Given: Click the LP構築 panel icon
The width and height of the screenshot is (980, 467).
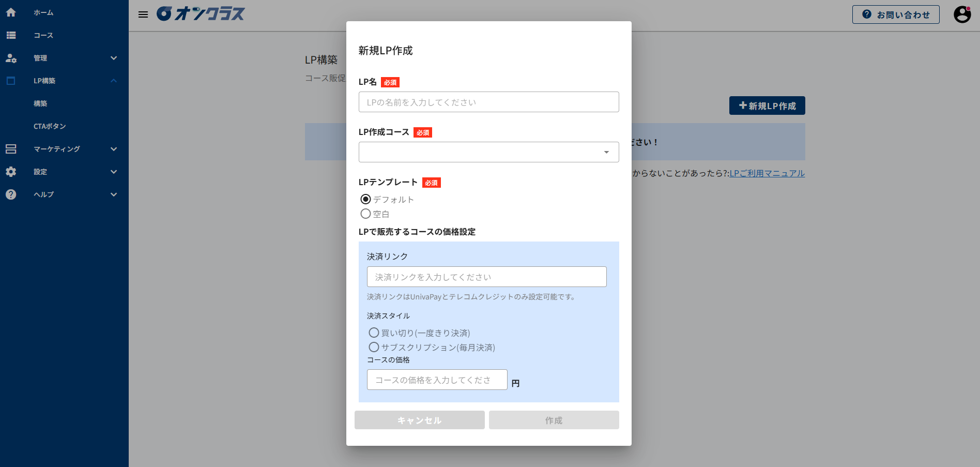Looking at the screenshot, I should click(x=11, y=81).
